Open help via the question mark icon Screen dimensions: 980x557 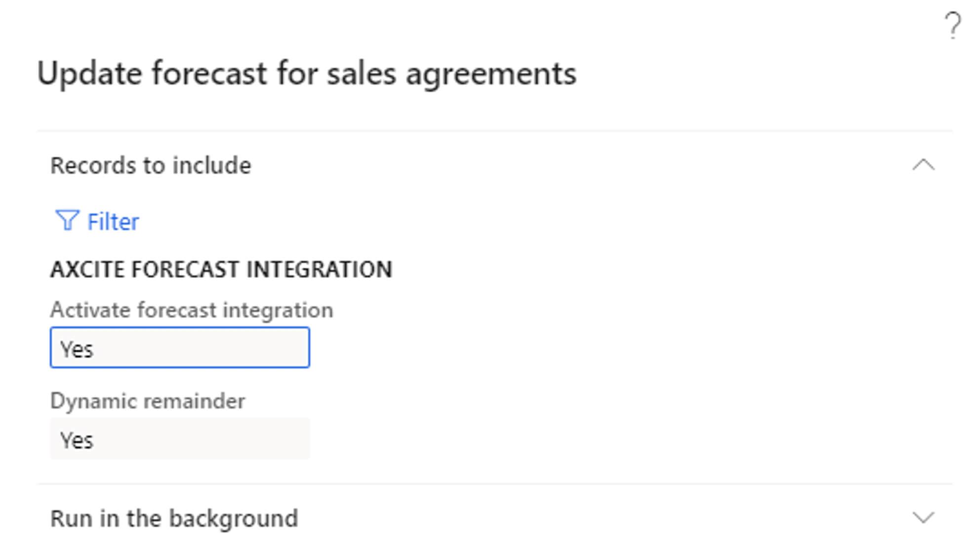pos(952,26)
